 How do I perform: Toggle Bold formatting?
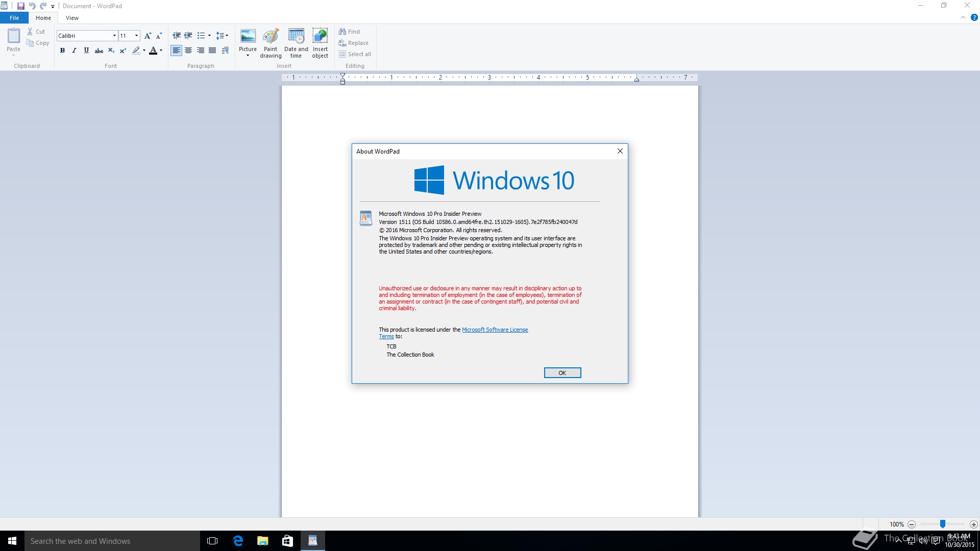62,51
